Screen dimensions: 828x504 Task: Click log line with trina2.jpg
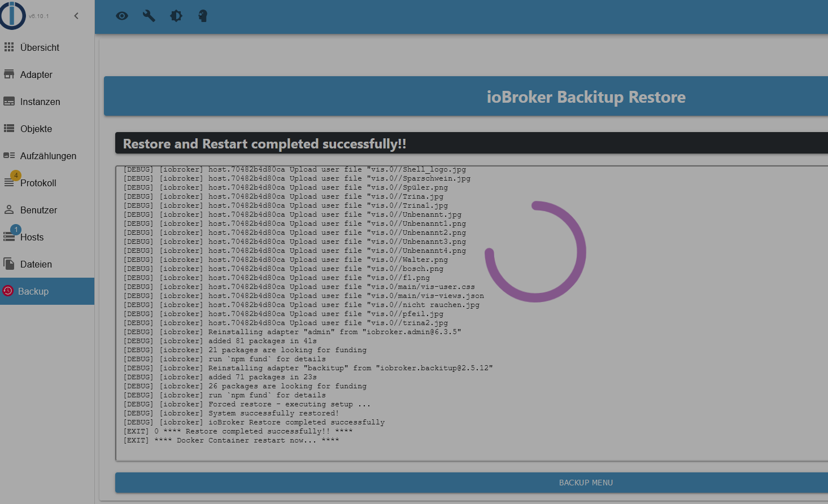pyautogui.click(x=286, y=323)
